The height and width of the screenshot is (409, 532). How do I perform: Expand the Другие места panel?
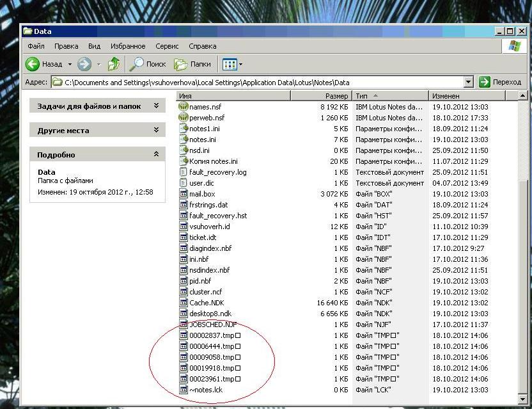pyautogui.click(x=157, y=130)
